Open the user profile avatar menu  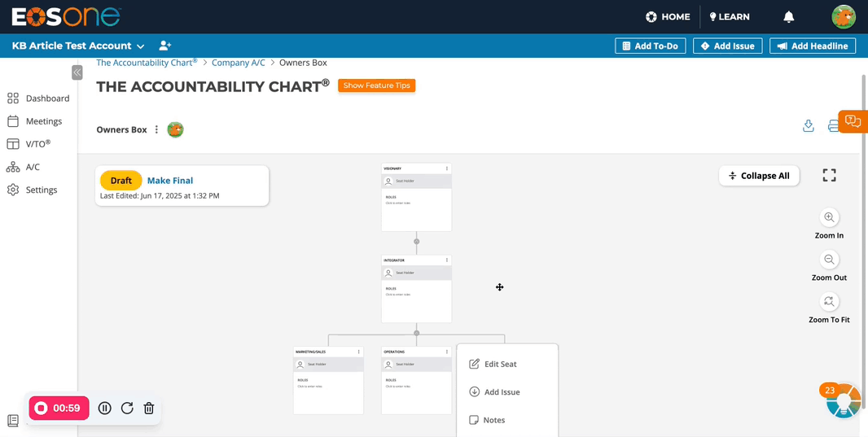coord(844,16)
